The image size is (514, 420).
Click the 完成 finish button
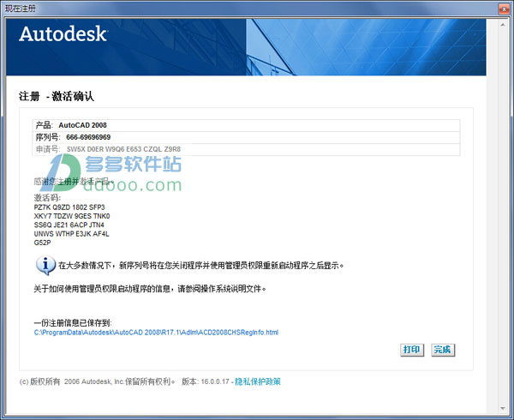(443, 350)
